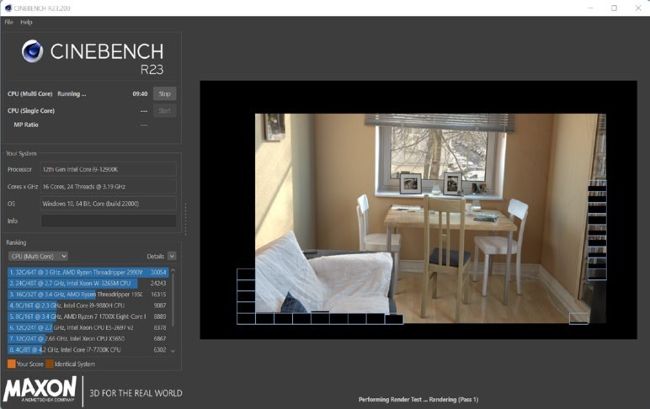Close the Cinebench window
650x409 pixels.
pos(639,7)
